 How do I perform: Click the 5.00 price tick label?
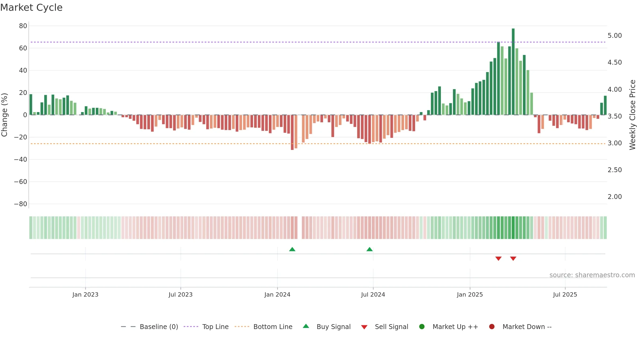[x=615, y=36]
